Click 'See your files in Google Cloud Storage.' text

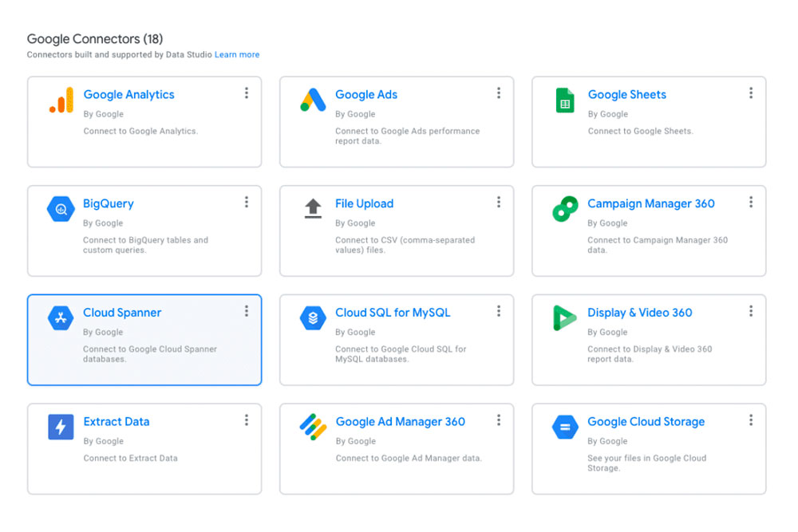coord(647,463)
